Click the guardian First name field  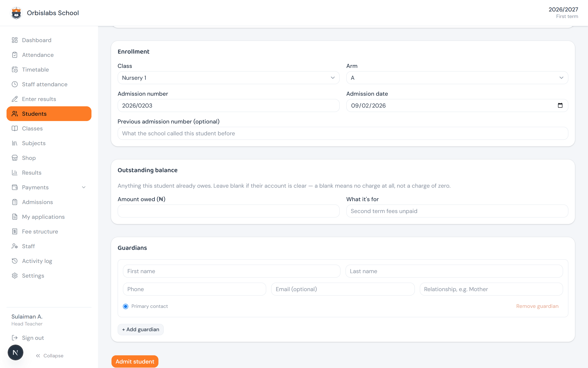[232, 271]
